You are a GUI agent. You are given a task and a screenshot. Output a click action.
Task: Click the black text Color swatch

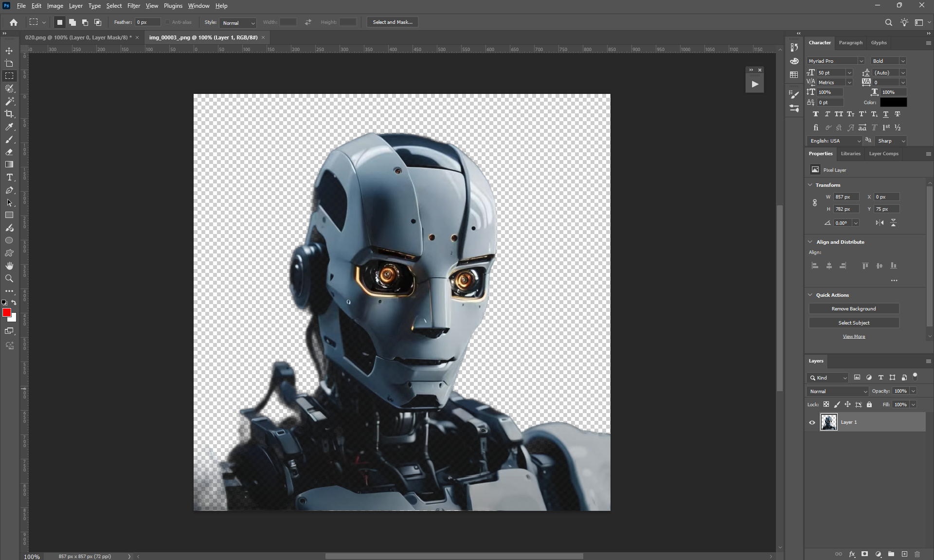[893, 102]
